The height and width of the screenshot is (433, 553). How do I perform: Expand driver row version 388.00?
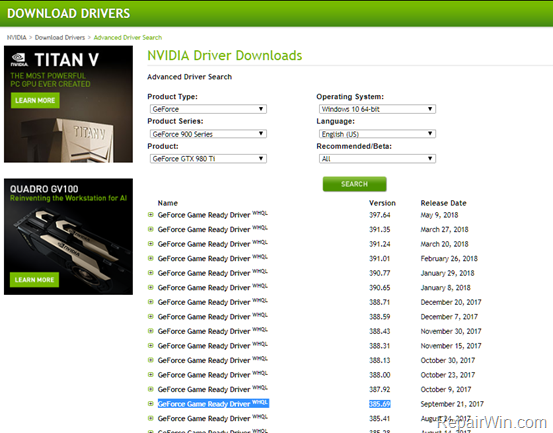click(x=151, y=375)
